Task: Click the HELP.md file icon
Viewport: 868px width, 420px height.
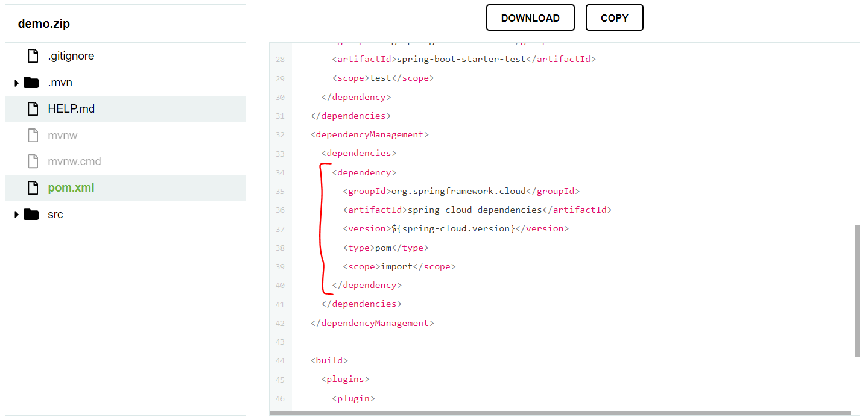Action: point(33,109)
